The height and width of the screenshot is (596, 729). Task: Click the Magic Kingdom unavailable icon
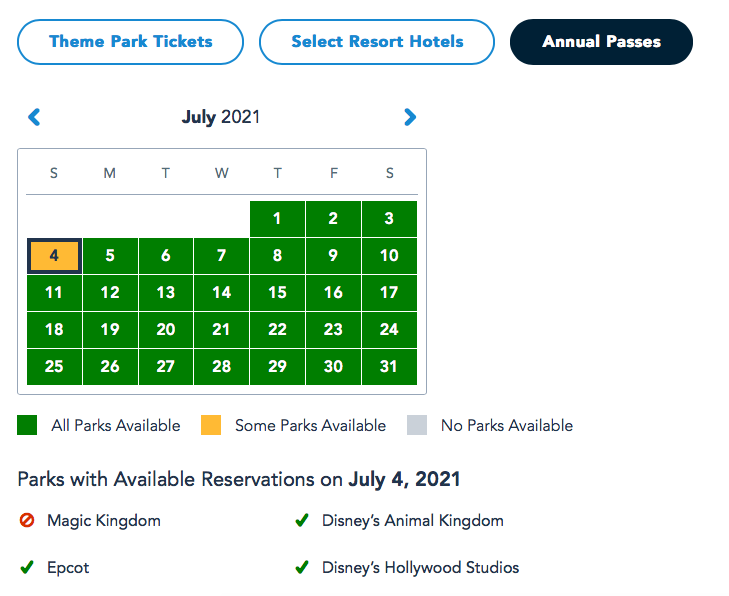click(x=27, y=520)
